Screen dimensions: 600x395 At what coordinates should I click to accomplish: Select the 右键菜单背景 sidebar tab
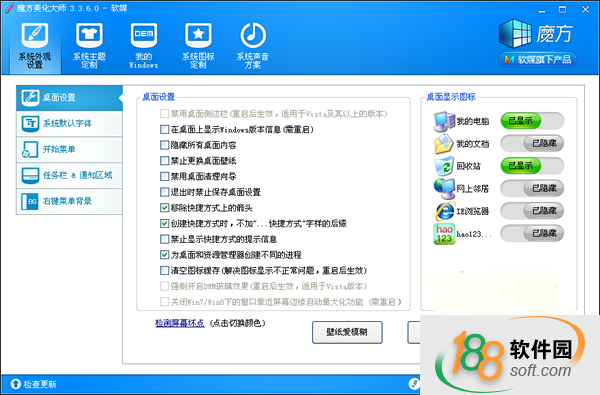tap(69, 201)
